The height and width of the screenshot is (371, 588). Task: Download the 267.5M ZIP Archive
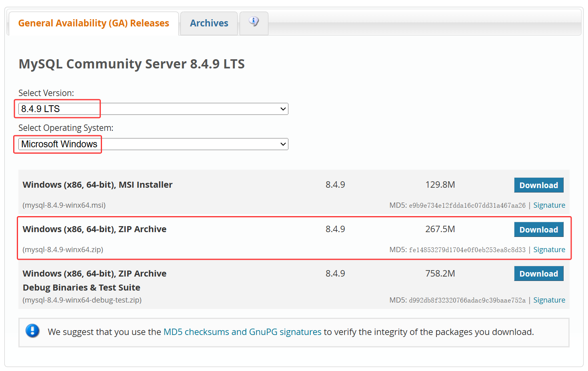point(538,230)
